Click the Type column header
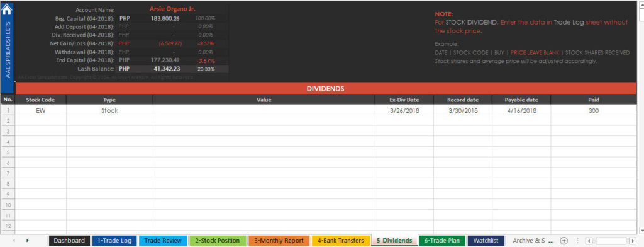 point(109,100)
